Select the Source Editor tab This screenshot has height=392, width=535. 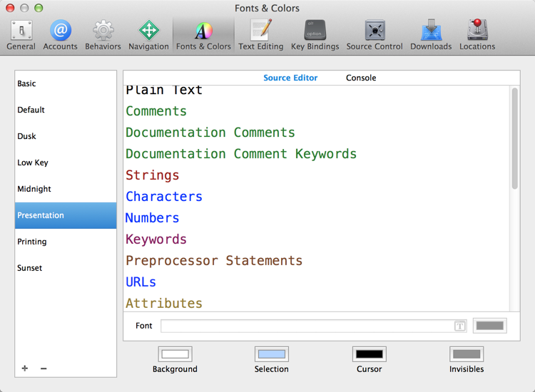(x=290, y=78)
